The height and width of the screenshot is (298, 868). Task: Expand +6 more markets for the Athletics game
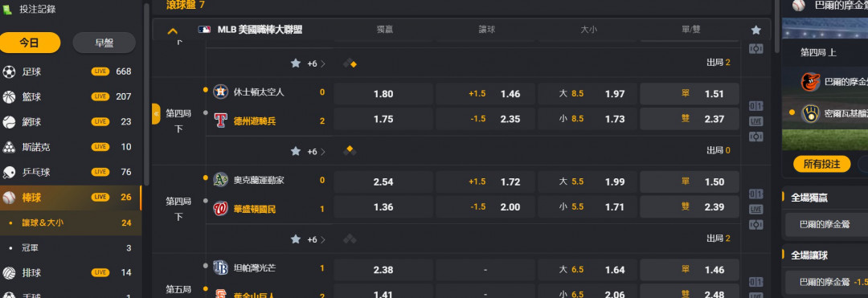[316, 239]
